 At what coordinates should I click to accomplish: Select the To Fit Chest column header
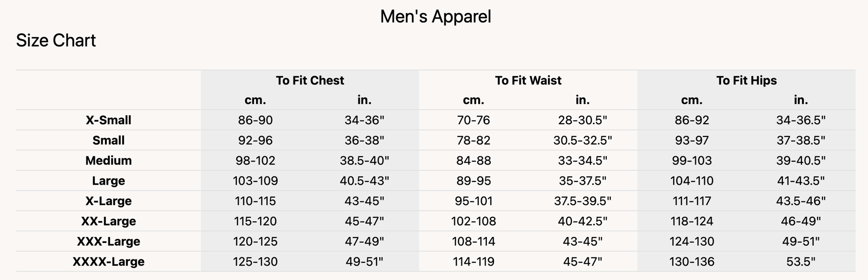click(x=310, y=80)
